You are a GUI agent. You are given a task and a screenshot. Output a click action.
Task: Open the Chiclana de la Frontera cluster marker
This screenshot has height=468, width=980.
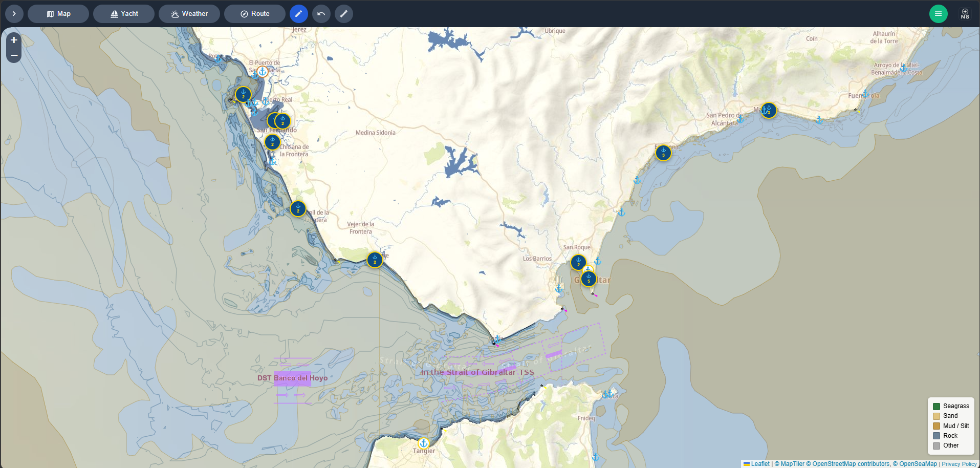(x=272, y=142)
